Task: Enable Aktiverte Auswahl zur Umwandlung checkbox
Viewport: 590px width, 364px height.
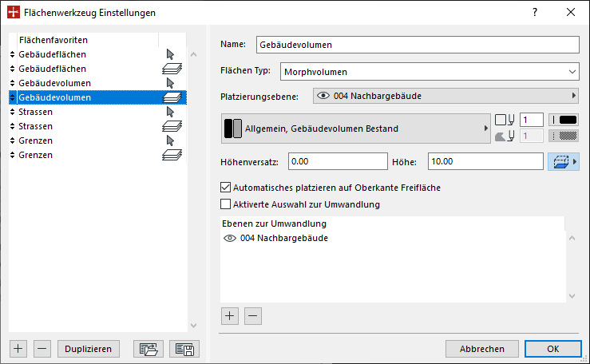Action: pos(225,204)
